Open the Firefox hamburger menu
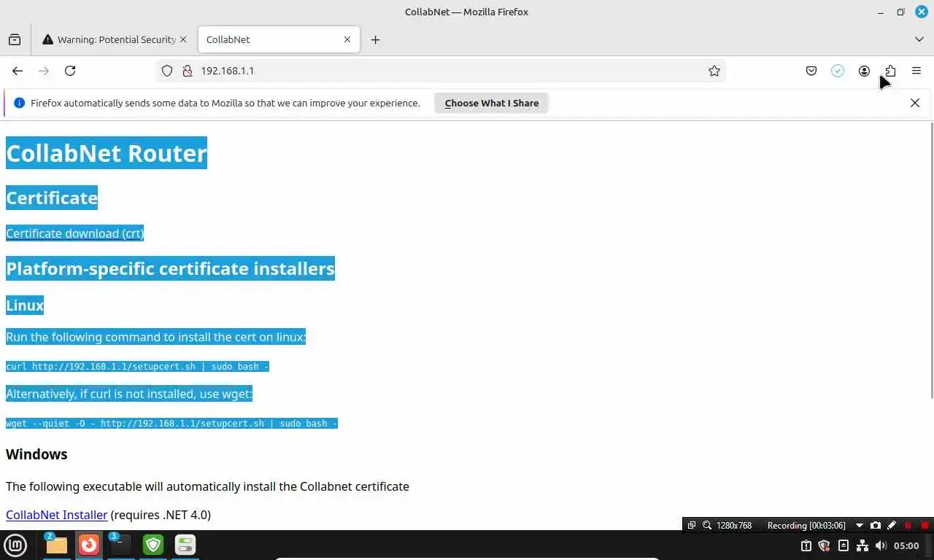This screenshot has height=560, width=934. 916,71
